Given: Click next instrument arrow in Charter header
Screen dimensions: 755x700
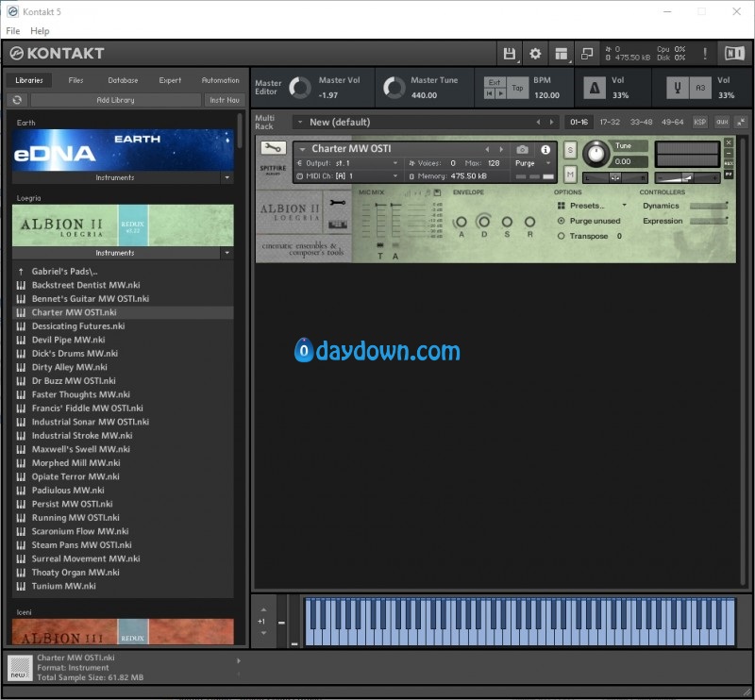Looking at the screenshot, I should click(501, 150).
